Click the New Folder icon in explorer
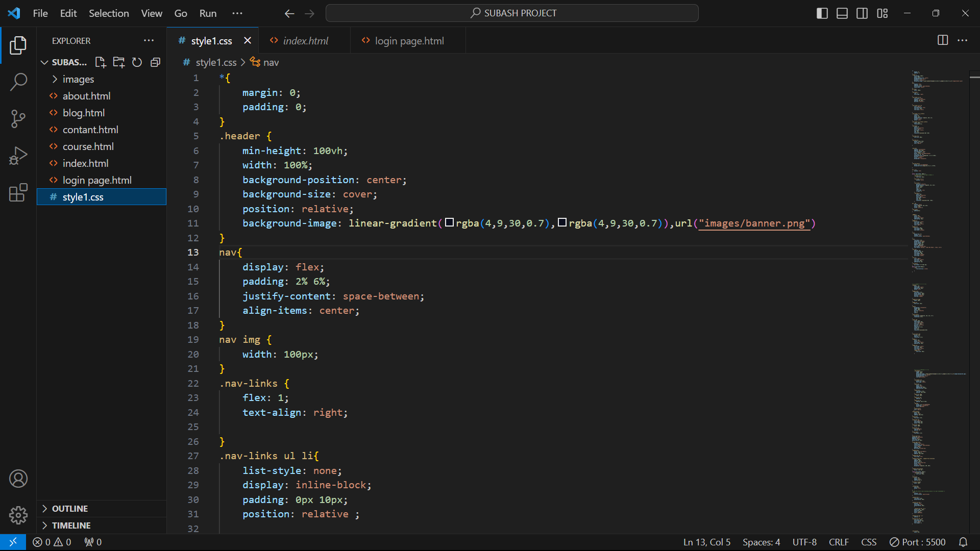This screenshot has height=551, width=980. coord(118,62)
